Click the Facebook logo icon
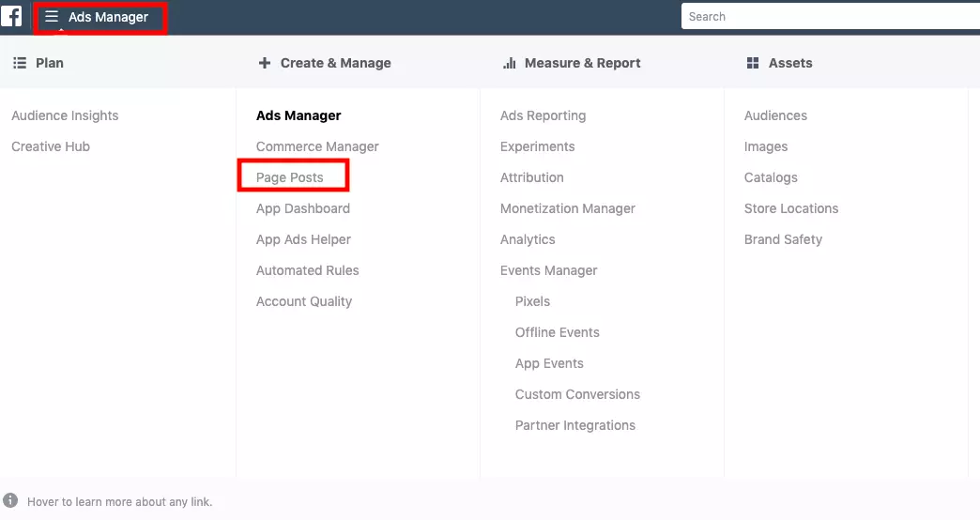This screenshot has height=520, width=980. [12, 17]
